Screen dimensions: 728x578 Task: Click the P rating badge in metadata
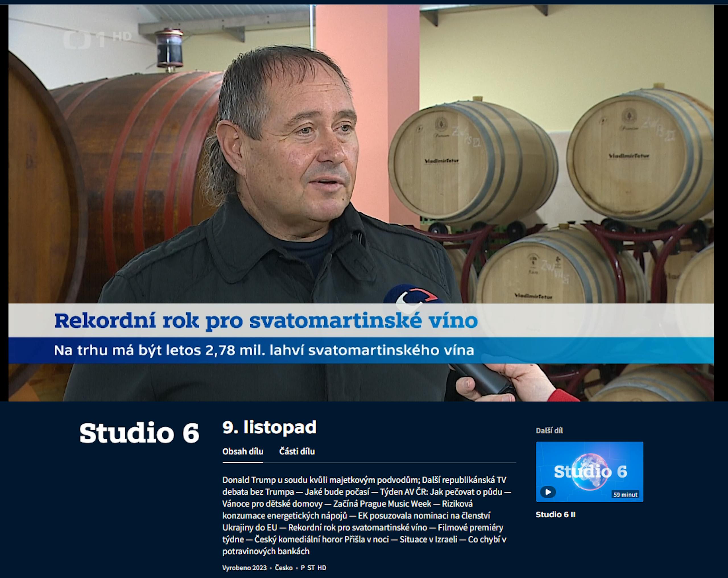coord(303,568)
